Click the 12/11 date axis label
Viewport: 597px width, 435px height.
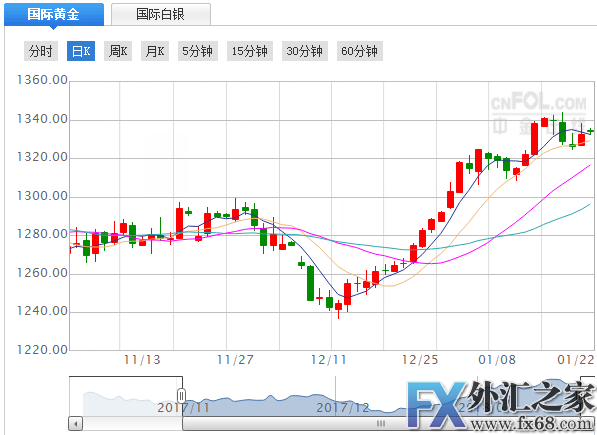click(329, 360)
